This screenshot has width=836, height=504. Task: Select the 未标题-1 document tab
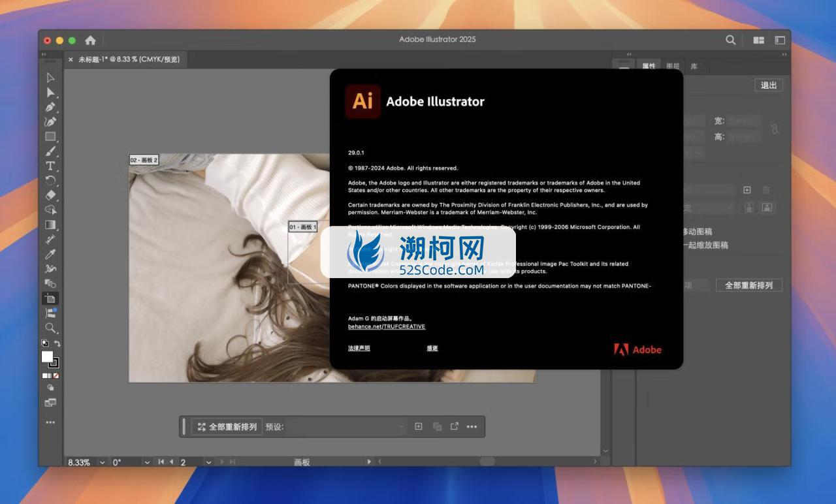129,59
